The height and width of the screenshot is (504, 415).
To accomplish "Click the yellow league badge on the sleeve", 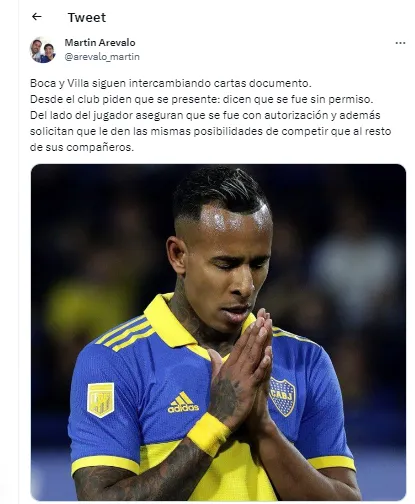I will [101, 399].
